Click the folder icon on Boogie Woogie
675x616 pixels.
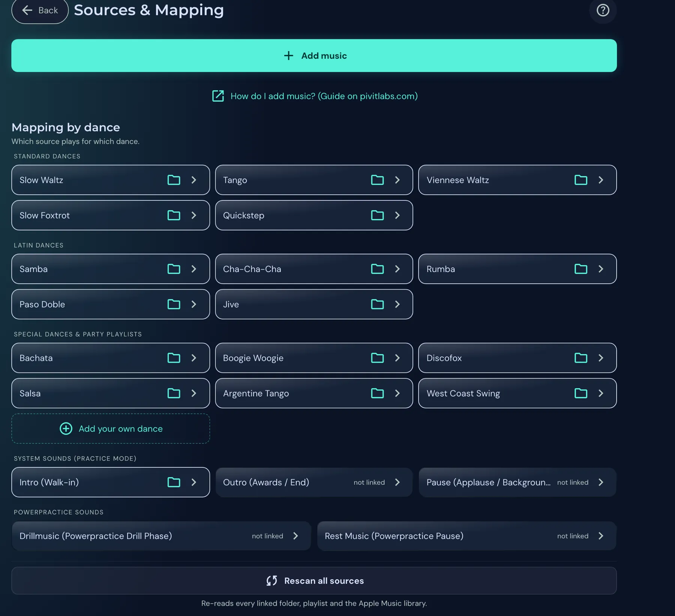coord(377,358)
